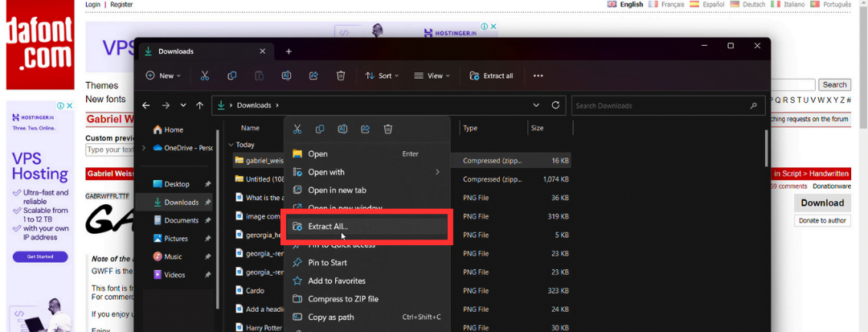
Task: Refresh the Downloads folder view
Action: click(x=555, y=105)
